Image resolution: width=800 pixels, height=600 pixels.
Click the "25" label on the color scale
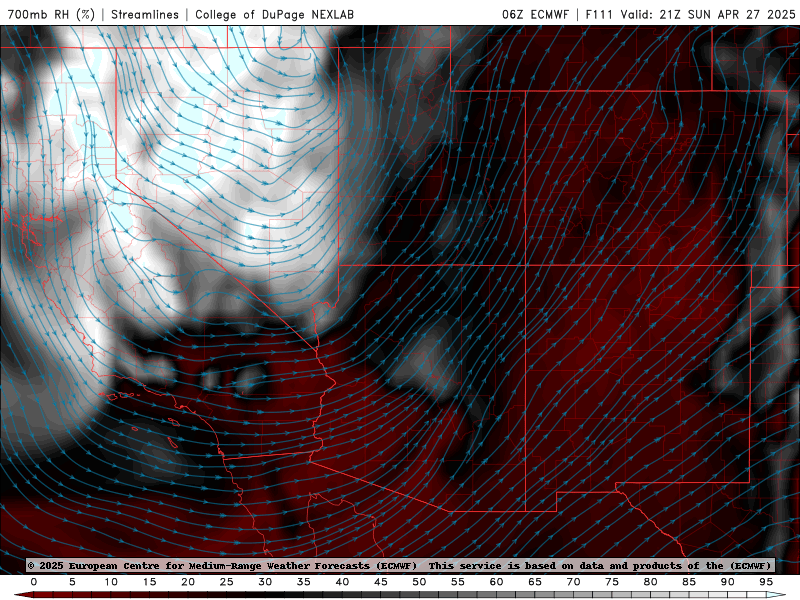[x=227, y=582]
